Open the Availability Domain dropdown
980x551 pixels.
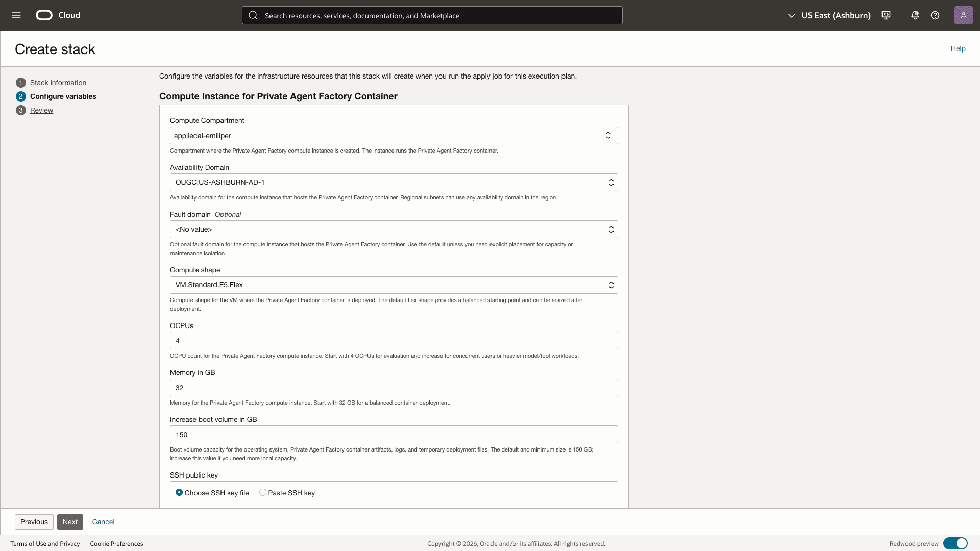394,183
